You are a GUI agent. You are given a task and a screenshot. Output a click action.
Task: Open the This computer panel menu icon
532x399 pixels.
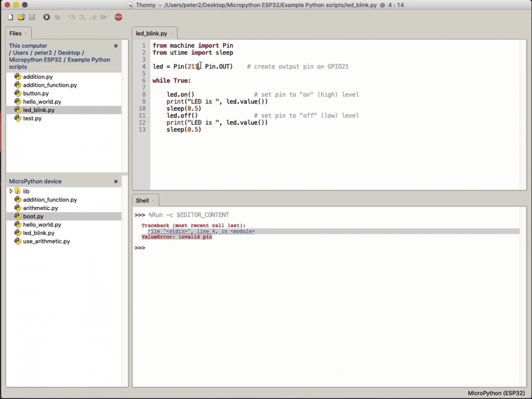[x=116, y=46]
